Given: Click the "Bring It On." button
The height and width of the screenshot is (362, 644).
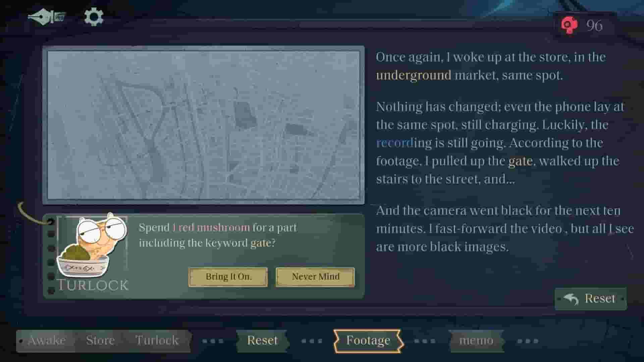Looking at the screenshot, I should pyautogui.click(x=228, y=277).
